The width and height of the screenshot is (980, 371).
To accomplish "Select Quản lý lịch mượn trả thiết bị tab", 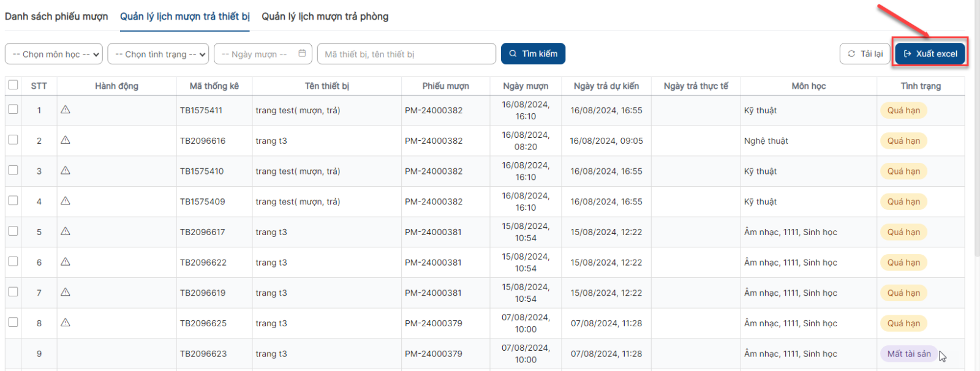I will pos(185,17).
